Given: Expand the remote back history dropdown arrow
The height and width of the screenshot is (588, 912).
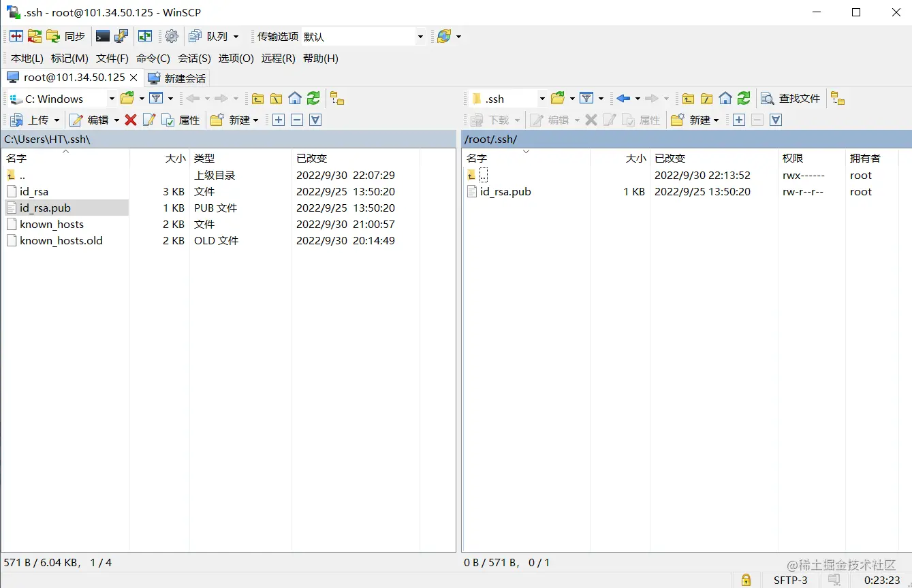Looking at the screenshot, I should pos(638,99).
